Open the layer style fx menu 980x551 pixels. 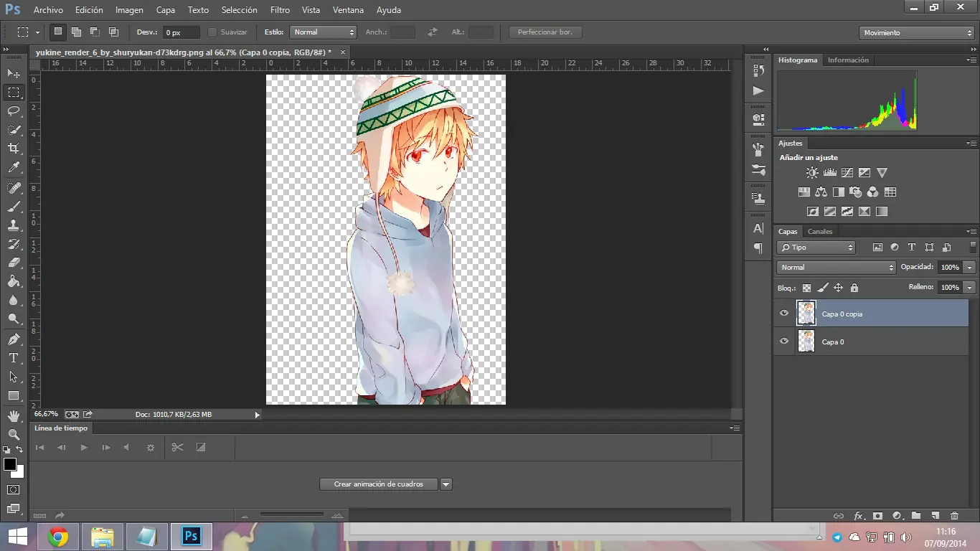[859, 516]
